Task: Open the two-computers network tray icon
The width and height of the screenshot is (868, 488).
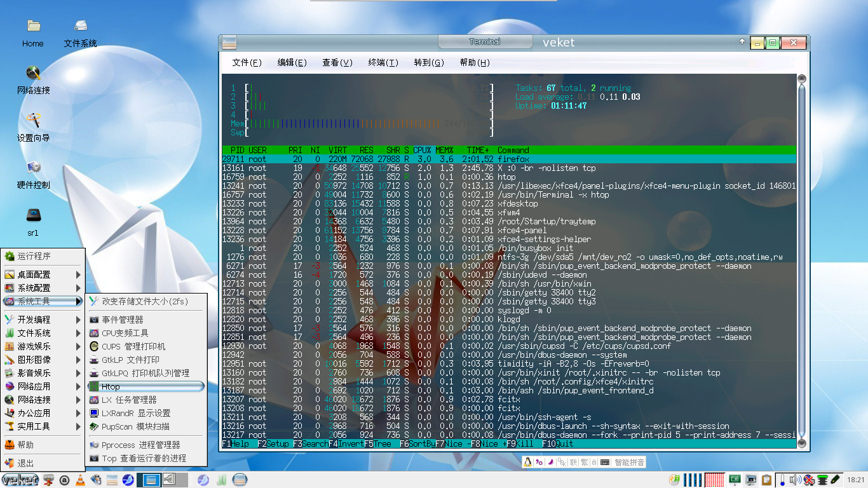Action: tap(751, 480)
